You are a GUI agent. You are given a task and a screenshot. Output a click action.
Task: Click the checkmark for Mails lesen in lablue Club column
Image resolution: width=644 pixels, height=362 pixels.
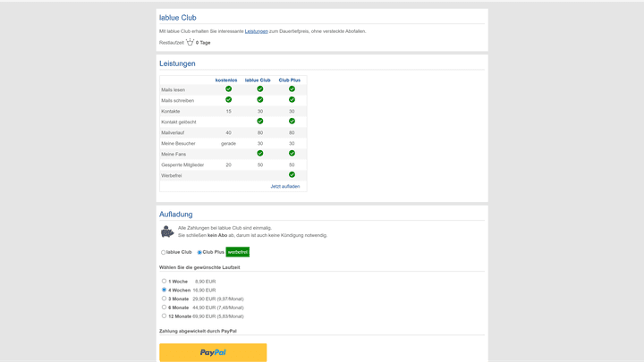(260, 89)
